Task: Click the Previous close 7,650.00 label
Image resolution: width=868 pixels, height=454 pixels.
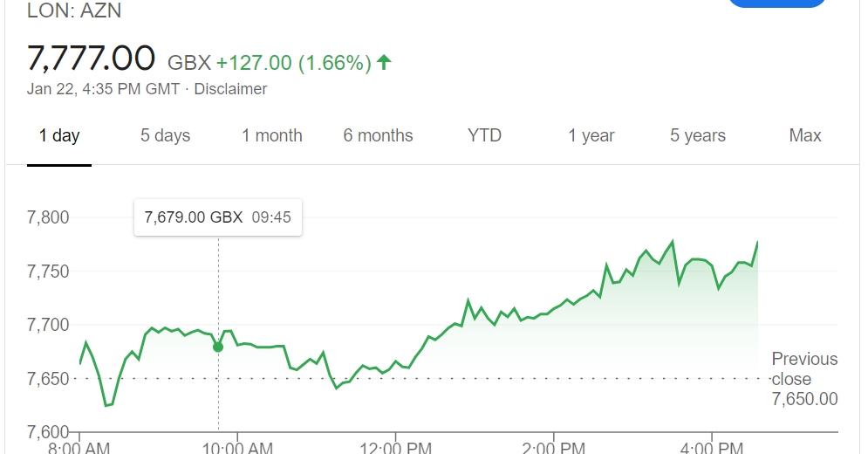Action: coord(804,379)
